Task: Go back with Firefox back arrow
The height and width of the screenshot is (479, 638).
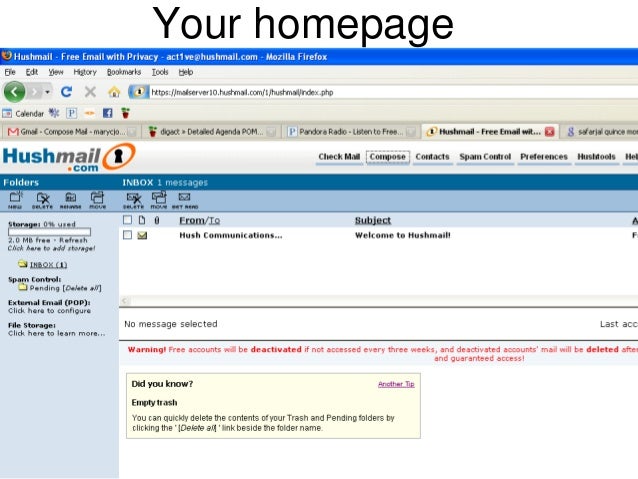Action: 14,92
